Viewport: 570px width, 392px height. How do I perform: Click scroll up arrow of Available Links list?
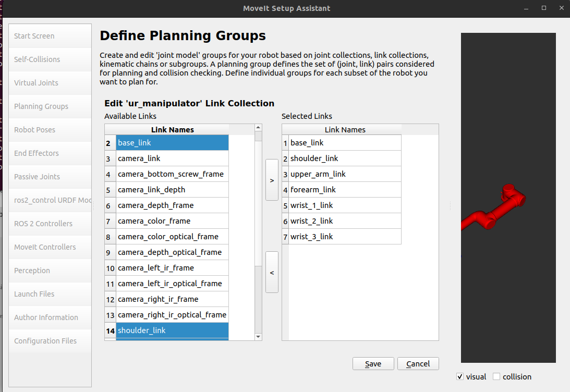click(x=258, y=128)
